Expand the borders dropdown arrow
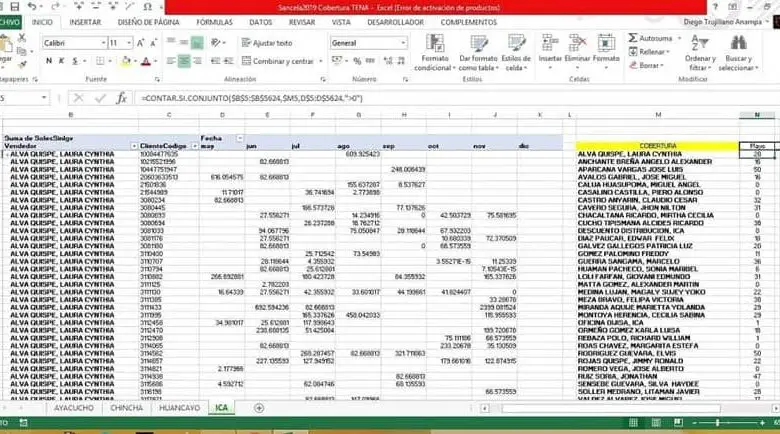The width and height of the screenshot is (780, 434). coord(109,61)
